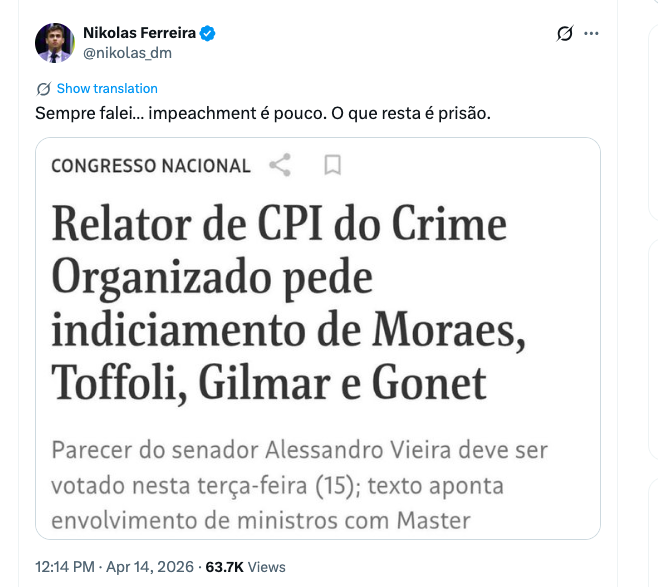Open the Grok explain-post icon

tap(565, 34)
